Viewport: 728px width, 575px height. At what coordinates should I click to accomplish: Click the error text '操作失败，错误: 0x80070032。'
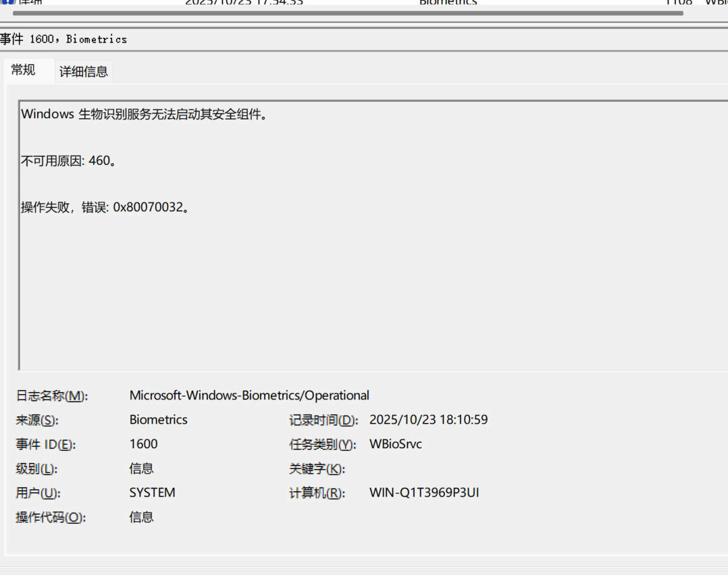tap(105, 207)
